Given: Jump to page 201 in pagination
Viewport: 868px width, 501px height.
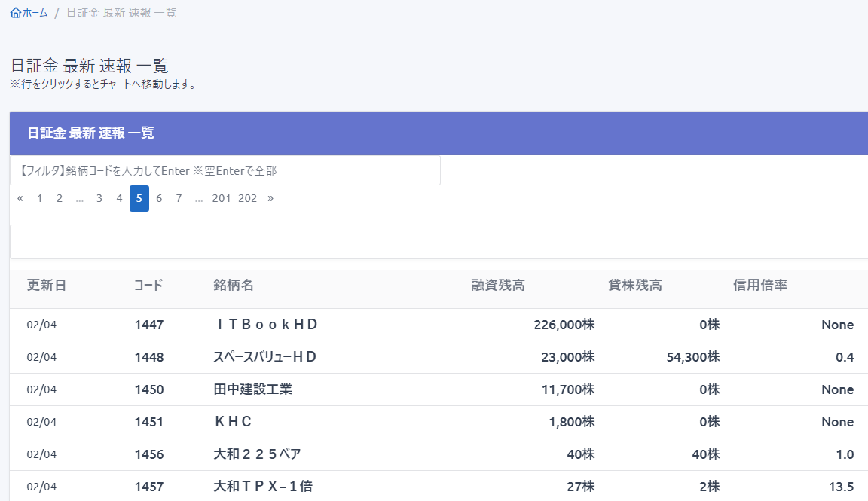Looking at the screenshot, I should click(221, 199).
